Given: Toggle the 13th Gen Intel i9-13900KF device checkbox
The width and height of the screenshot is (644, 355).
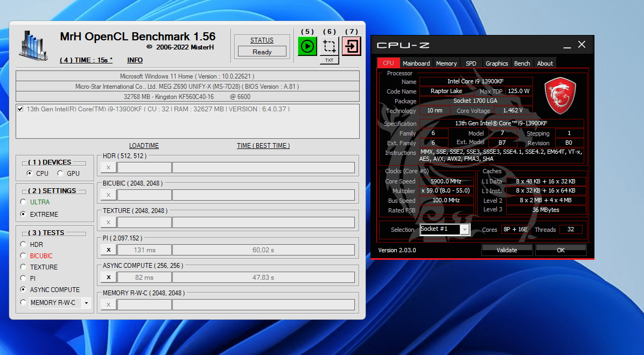Looking at the screenshot, I should click(x=20, y=109).
